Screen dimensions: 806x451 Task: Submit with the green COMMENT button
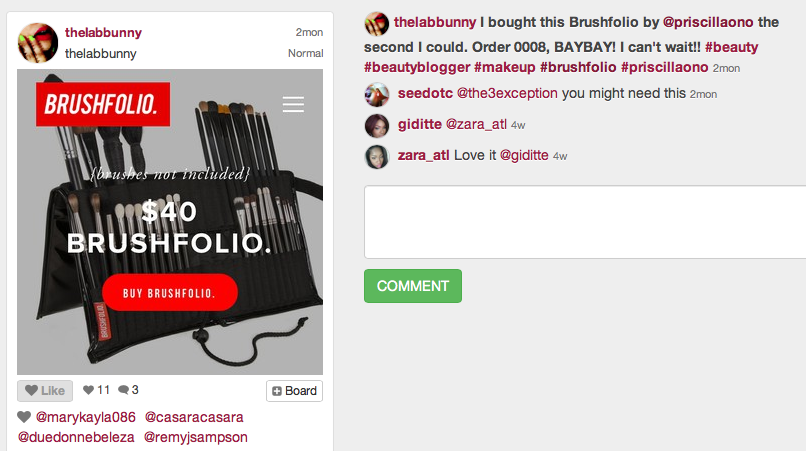(x=413, y=286)
